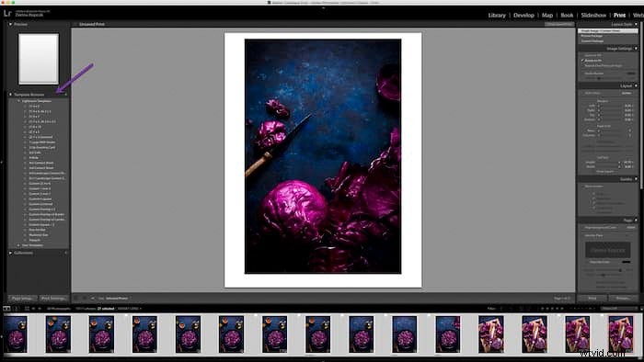The height and width of the screenshot is (362, 644).
Task: Select the Custom Package layout style
Action: pyautogui.click(x=592, y=41)
